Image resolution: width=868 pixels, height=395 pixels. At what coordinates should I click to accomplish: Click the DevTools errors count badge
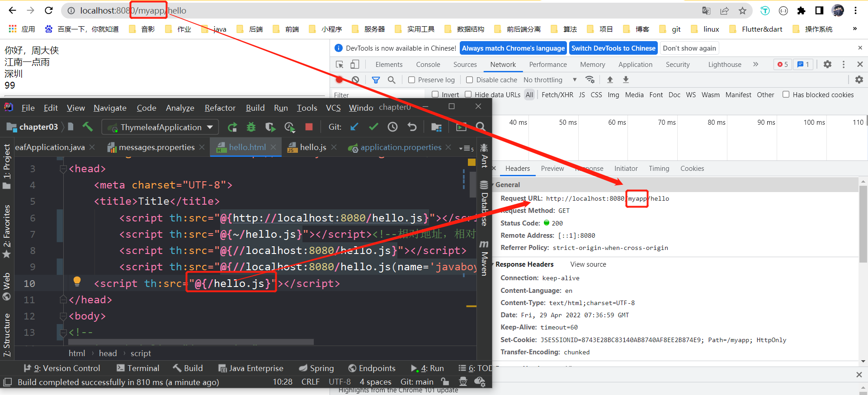[x=783, y=65]
